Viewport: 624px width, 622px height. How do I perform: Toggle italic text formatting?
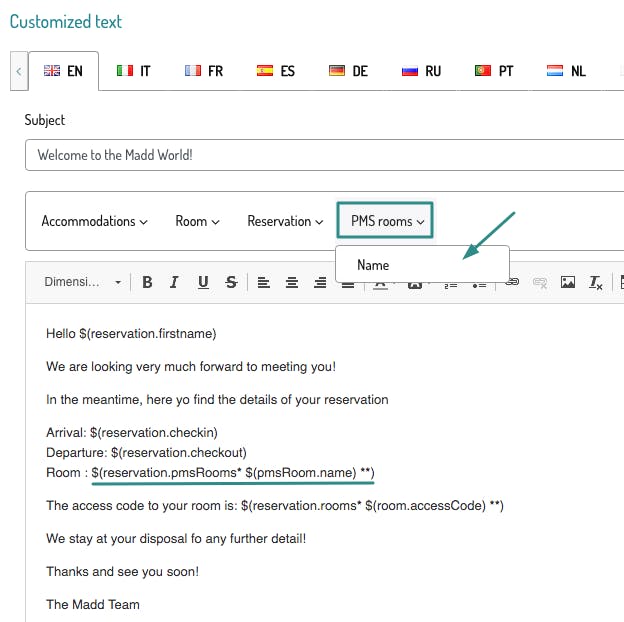click(x=175, y=283)
